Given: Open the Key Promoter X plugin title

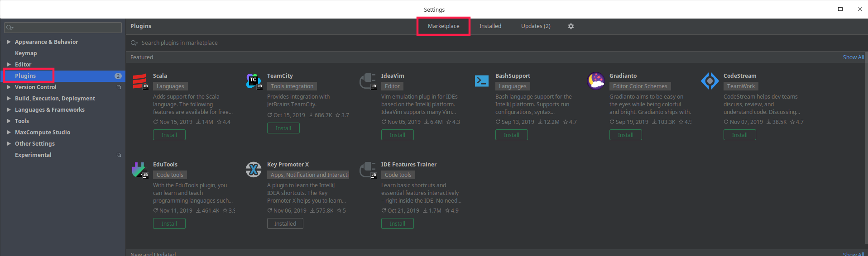Looking at the screenshot, I should coord(288,165).
